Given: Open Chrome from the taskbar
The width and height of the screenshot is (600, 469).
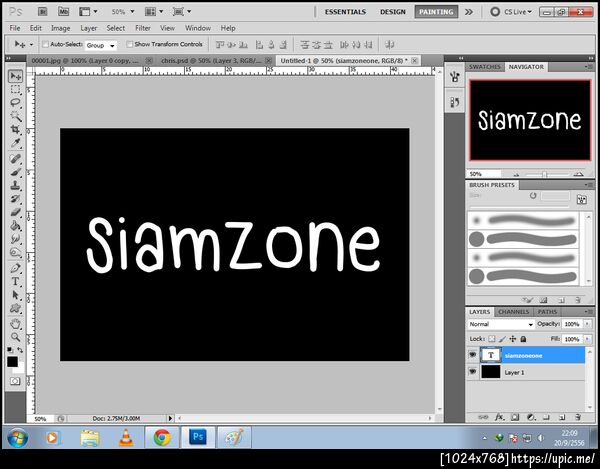Looking at the screenshot, I should pos(162,437).
